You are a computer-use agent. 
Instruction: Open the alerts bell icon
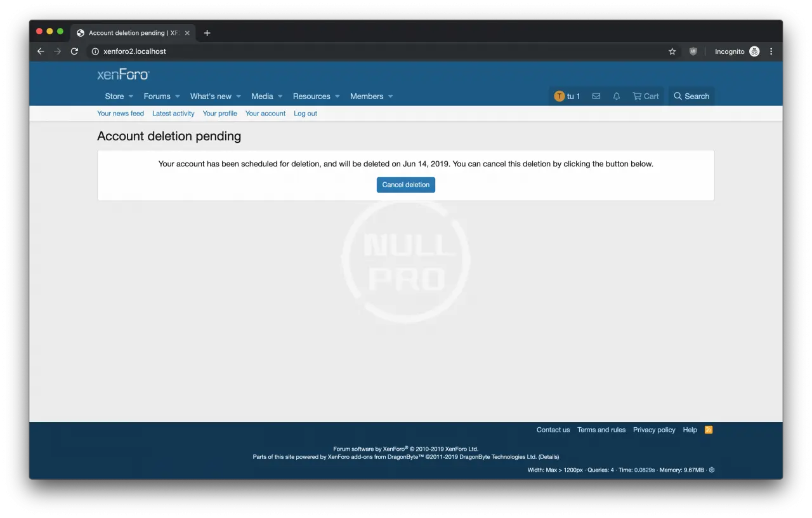[x=616, y=96]
